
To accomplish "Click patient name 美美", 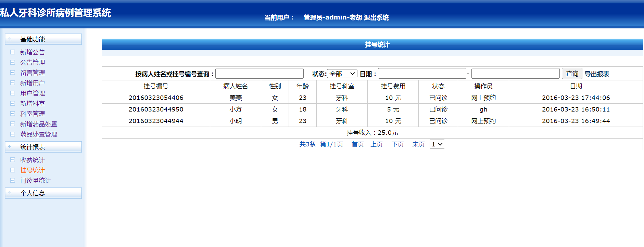I will point(236,98).
